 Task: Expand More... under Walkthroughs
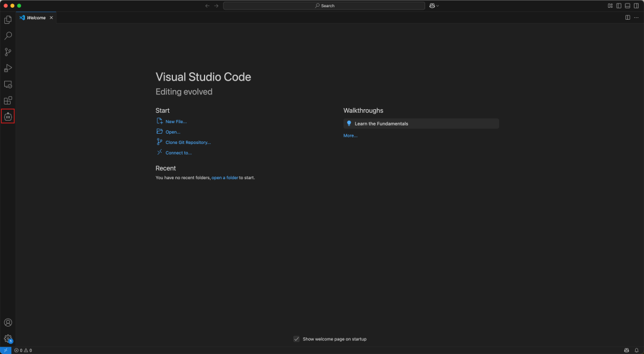point(351,136)
